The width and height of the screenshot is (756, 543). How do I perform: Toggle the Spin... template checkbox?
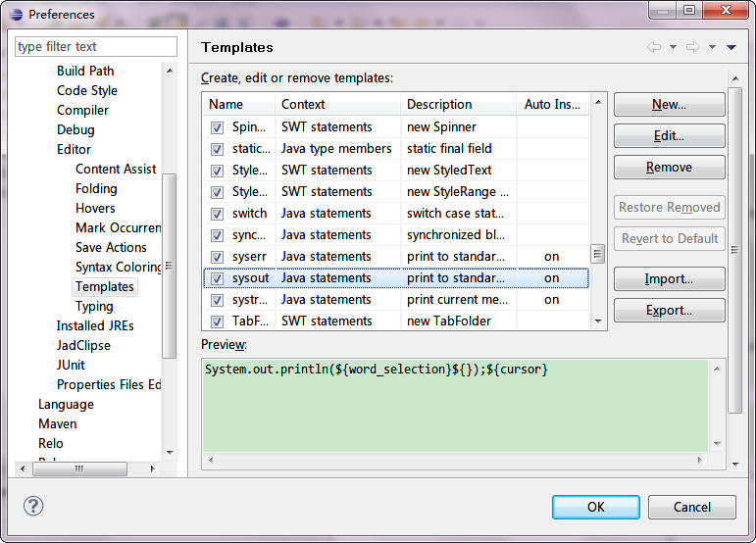217,127
